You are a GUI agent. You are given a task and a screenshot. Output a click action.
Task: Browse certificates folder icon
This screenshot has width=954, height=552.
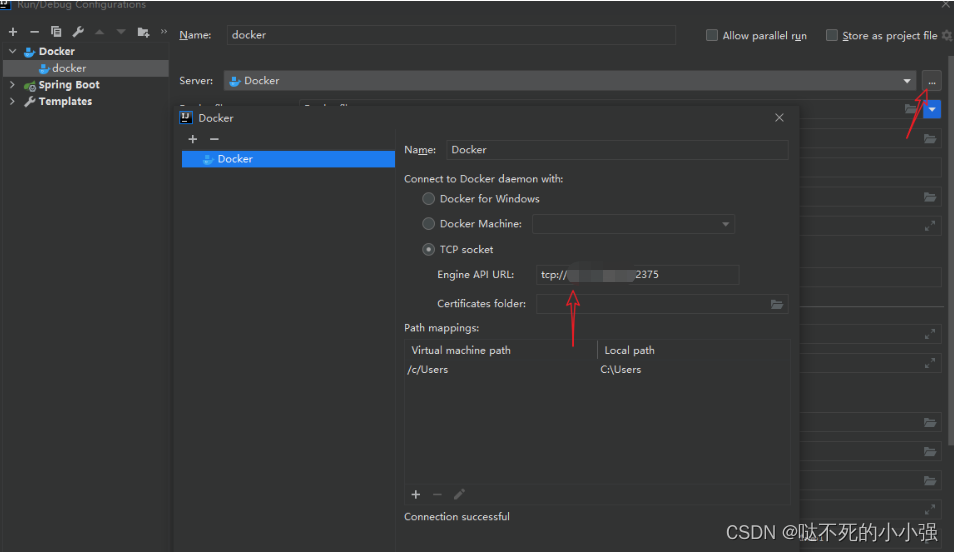[777, 304]
